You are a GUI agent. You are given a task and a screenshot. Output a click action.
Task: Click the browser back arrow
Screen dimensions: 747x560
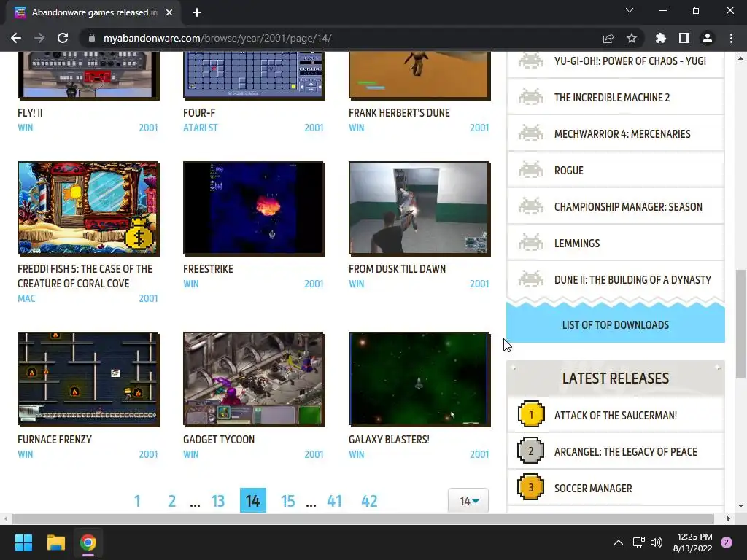click(16, 38)
